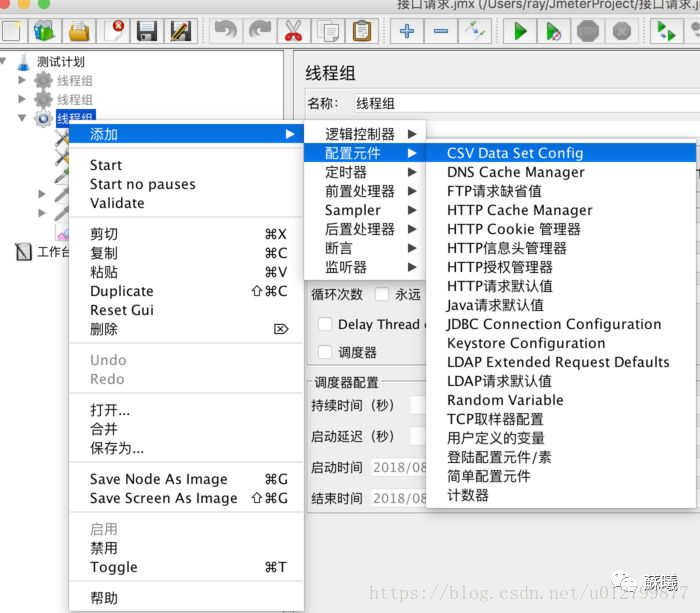
Task: Expand the first 线程组 tree node
Action: coord(21,80)
